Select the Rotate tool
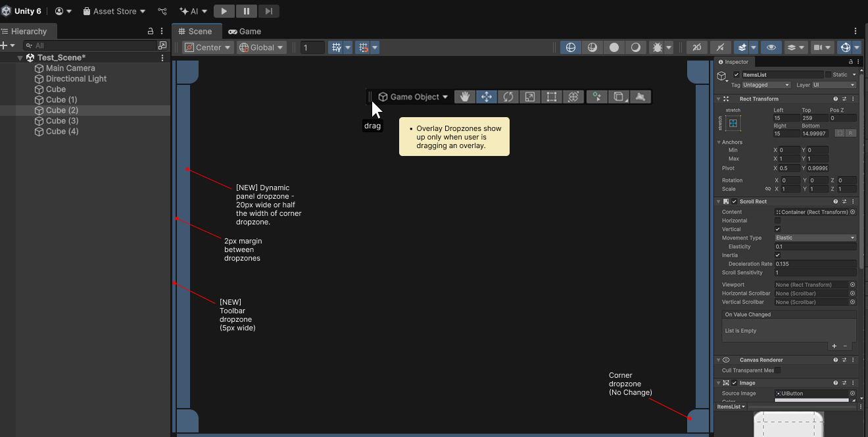 [x=508, y=97]
